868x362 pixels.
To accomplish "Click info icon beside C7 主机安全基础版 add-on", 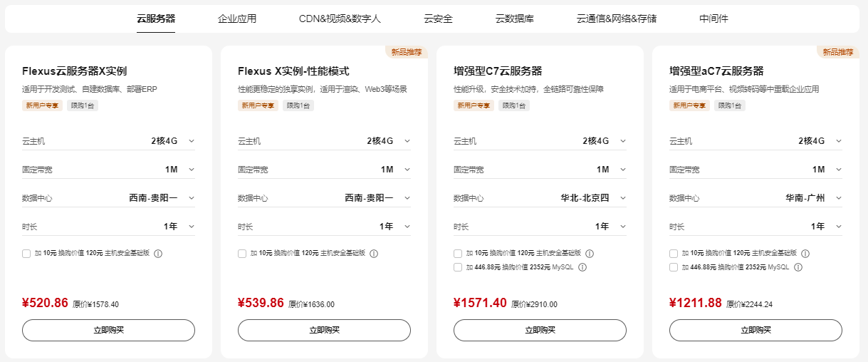I will [x=590, y=253].
